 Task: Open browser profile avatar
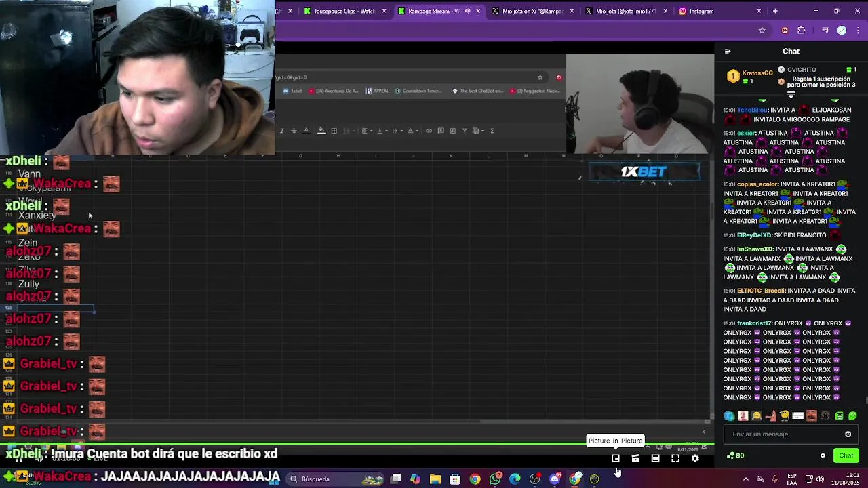[x=842, y=30]
